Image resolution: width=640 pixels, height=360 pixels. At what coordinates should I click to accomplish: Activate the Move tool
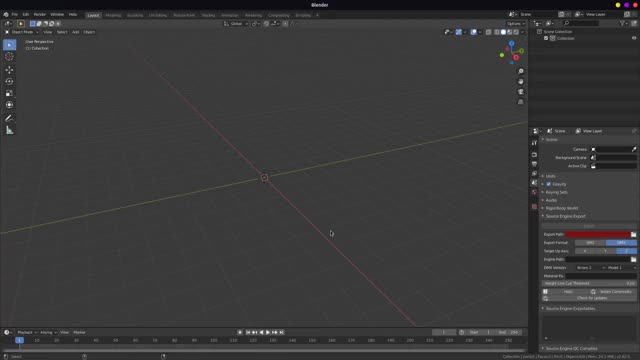tap(9, 70)
